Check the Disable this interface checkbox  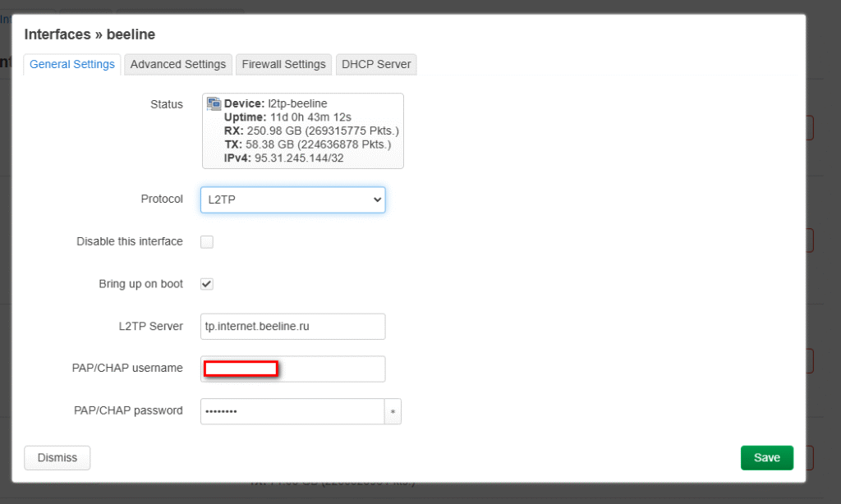click(207, 242)
